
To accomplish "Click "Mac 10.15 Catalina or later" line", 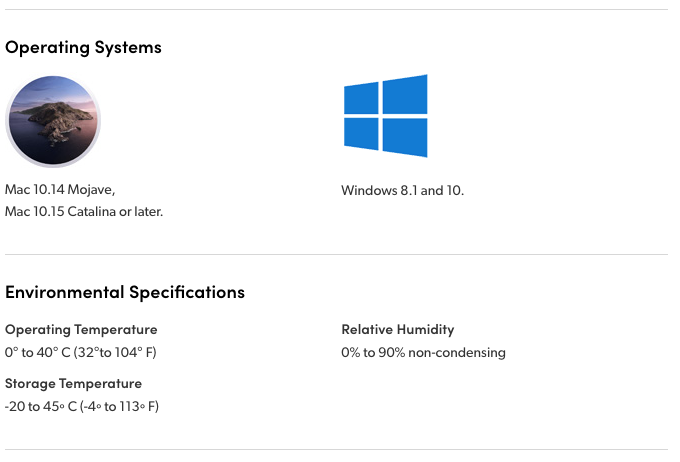I will [x=84, y=211].
